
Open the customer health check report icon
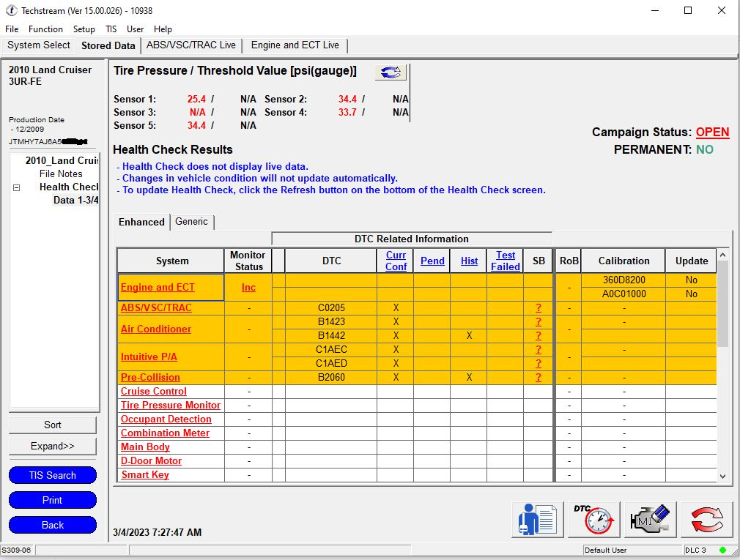coord(534,520)
